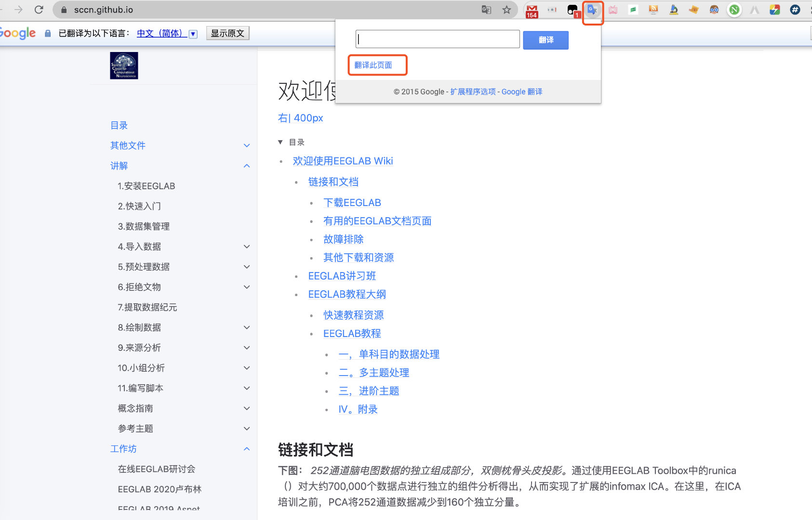The width and height of the screenshot is (812, 520).
Task: Expand 9.来源分析 chevron
Action: (247, 348)
